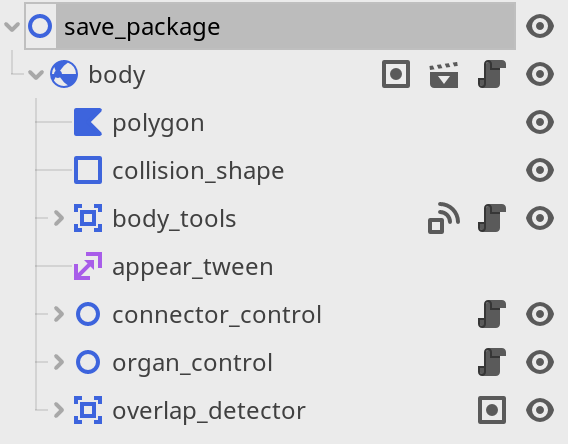Hide the polygon node

click(540, 122)
